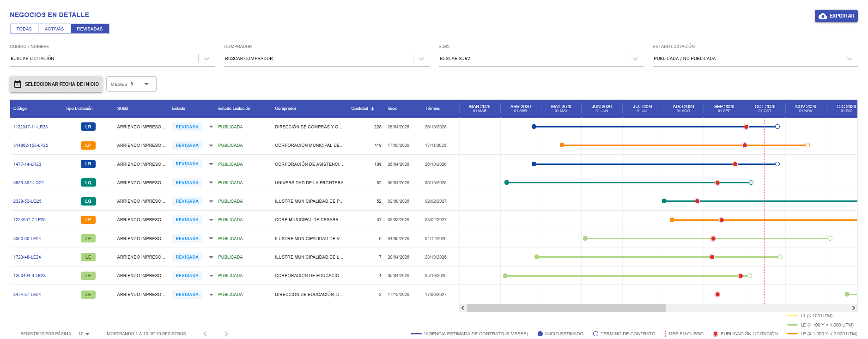Click the horizontal timeline scrollbar thumb
Screen dimensions: 868x339
pos(566,308)
